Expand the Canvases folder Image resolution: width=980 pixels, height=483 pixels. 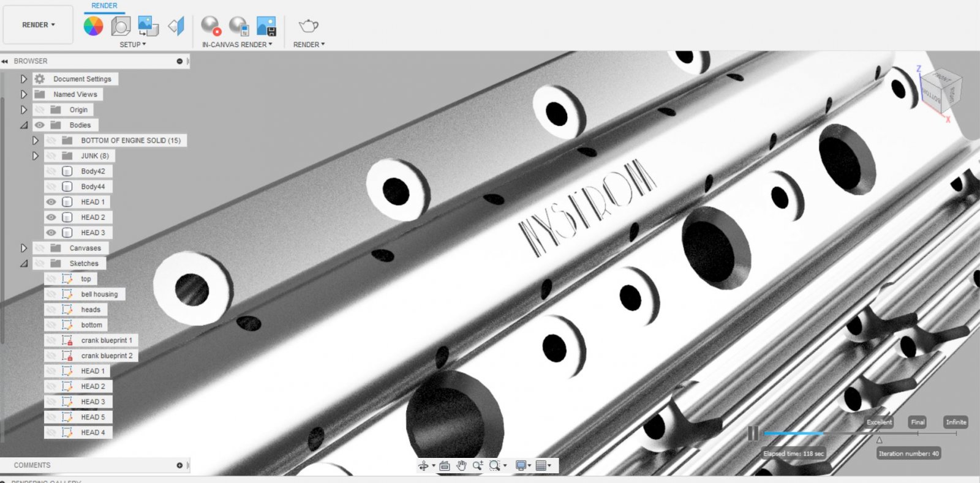click(x=23, y=248)
